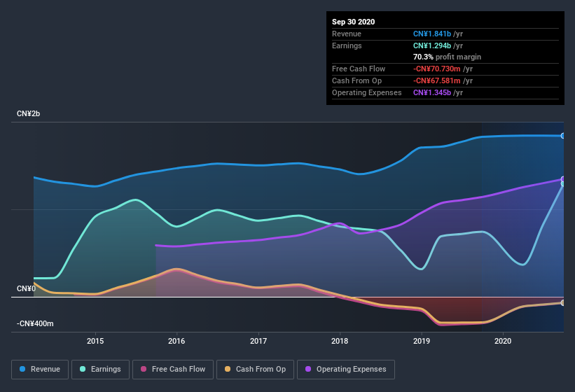Click the CN¥2b y-axis label
This screenshot has height=392, width=575.
click(x=28, y=113)
